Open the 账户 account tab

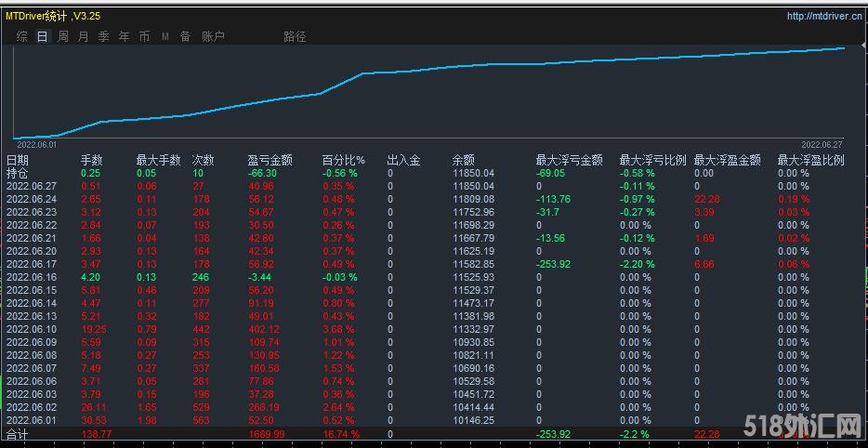coord(213,37)
